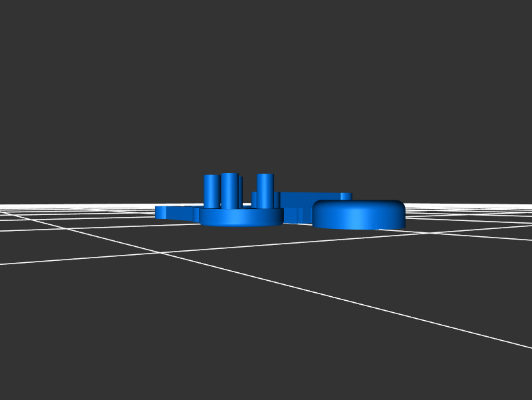Click the rectangular block behind the dome

pos(299,200)
